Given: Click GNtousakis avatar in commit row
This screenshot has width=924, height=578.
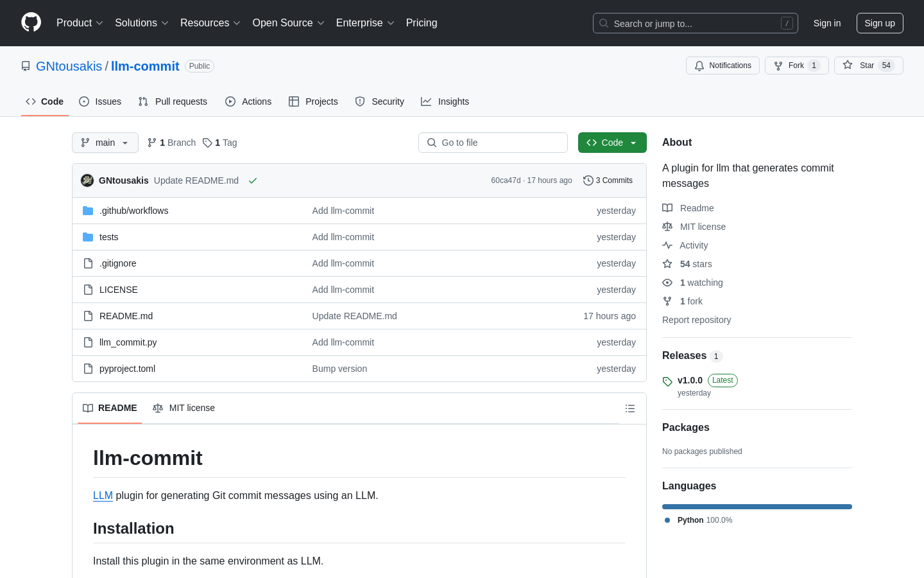Looking at the screenshot, I should pyautogui.click(x=87, y=180).
